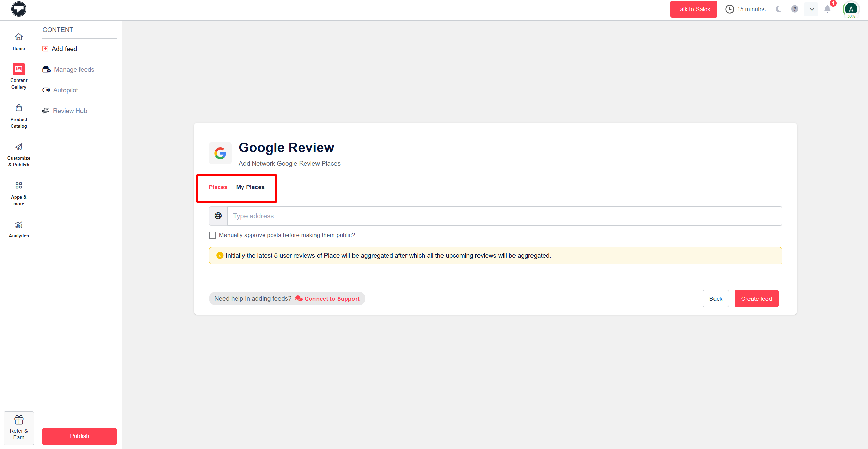
Task: Open Autopilot settings
Action: coord(66,90)
